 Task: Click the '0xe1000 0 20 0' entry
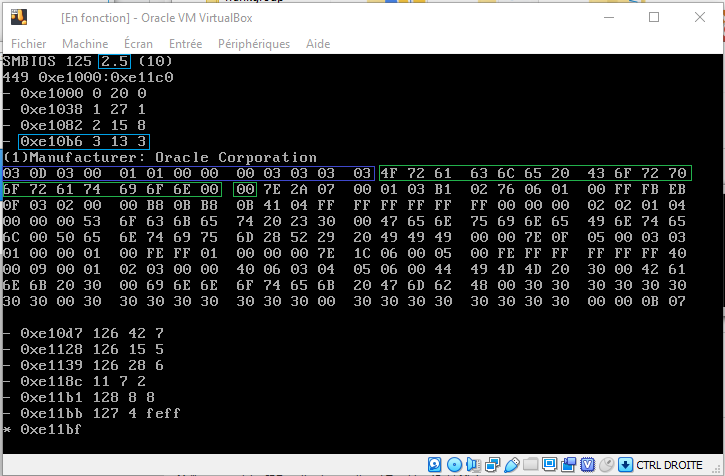(83, 93)
